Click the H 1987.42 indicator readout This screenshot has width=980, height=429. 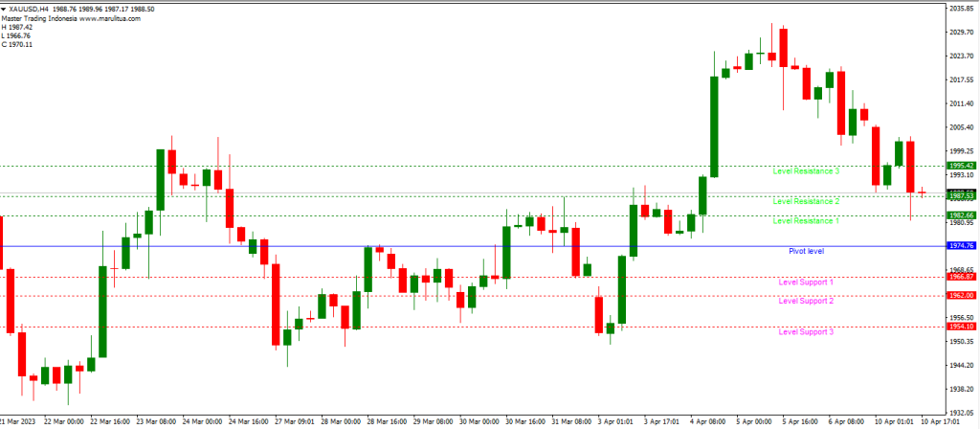point(17,27)
